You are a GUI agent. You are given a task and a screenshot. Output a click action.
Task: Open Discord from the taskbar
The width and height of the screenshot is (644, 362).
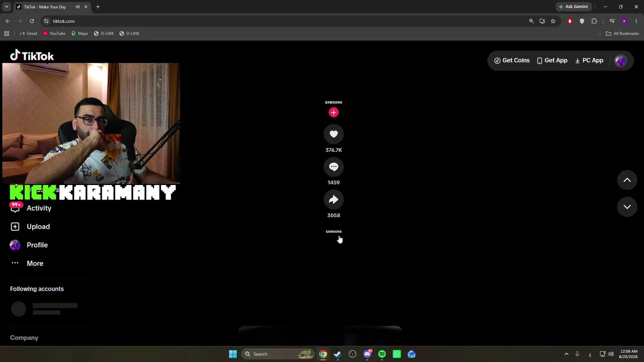click(x=367, y=354)
